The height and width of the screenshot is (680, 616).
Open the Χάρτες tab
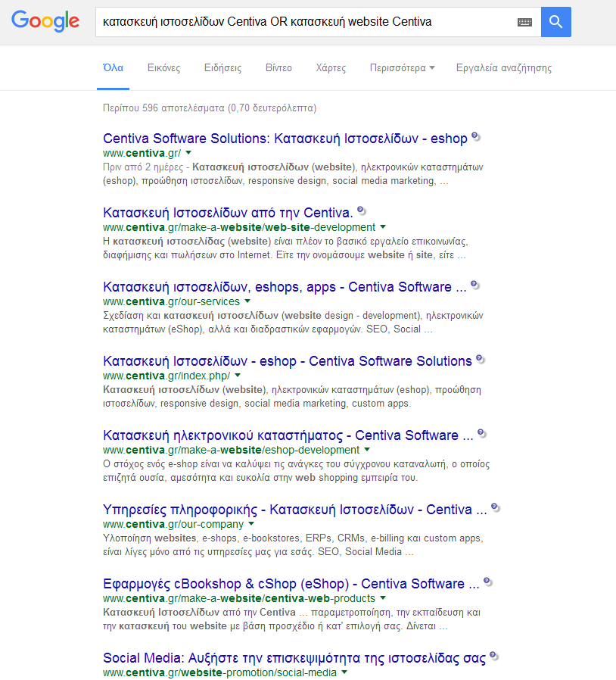click(331, 68)
